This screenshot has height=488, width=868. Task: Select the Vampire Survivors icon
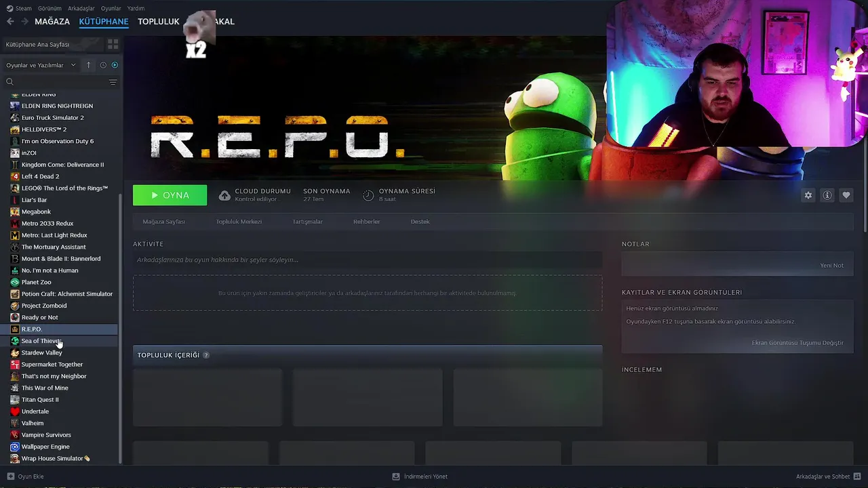click(x=15, y=435)
